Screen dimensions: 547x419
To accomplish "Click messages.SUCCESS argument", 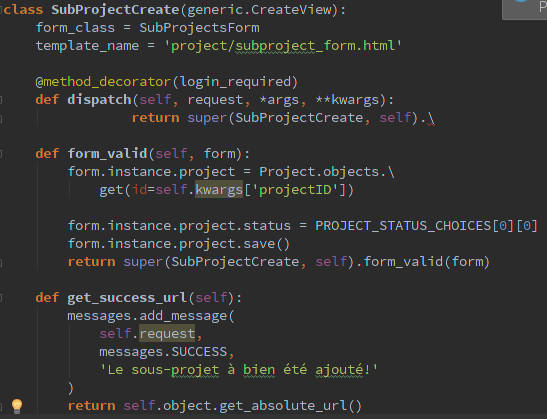I will pyautogui.click(x=163, y=352).
